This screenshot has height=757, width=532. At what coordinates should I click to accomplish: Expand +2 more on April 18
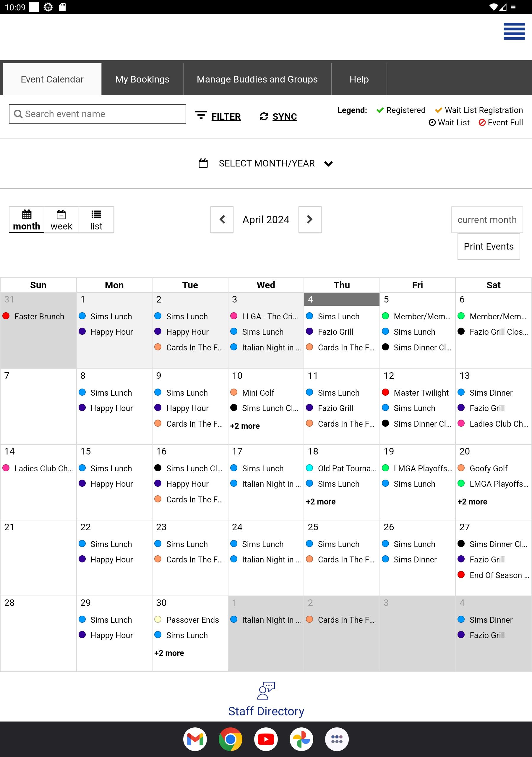pyautogui.click(x=321, y=502)
